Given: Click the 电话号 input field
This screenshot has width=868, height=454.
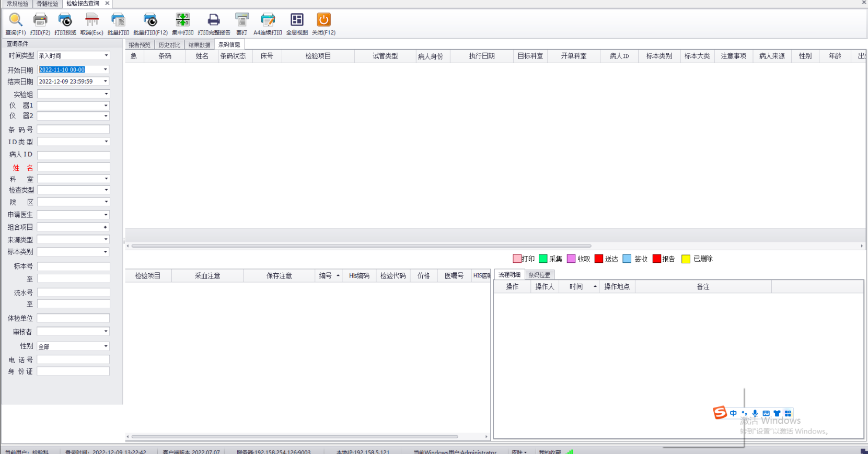Looking at the screenshot, I should (x=73, y=359).
